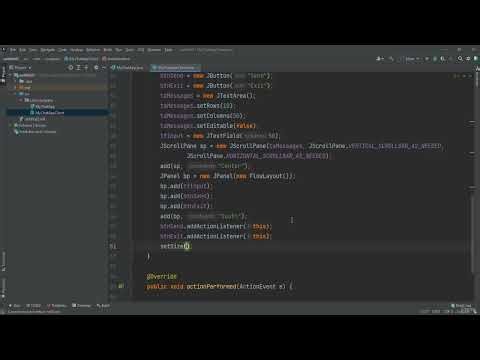
Task: Switch to the first editor tab MyChatApp.java
Action: (x=127, y=68)
